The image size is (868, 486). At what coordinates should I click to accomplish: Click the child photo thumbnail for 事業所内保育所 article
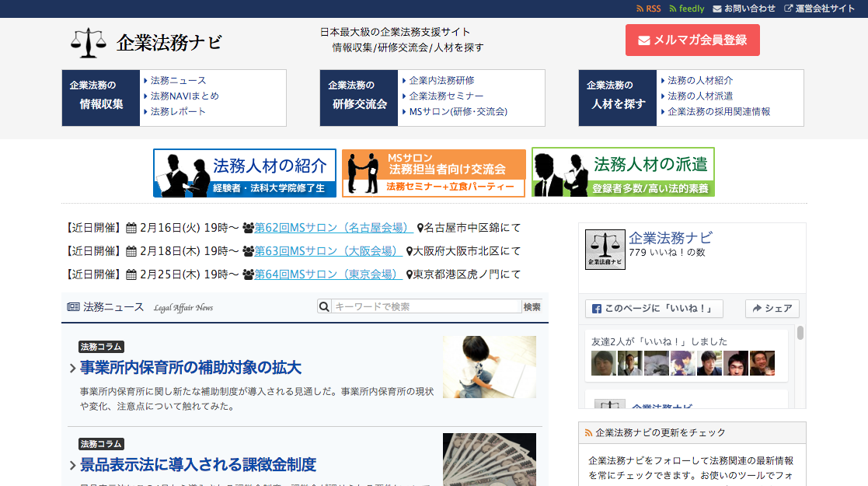tap(490, 367)
